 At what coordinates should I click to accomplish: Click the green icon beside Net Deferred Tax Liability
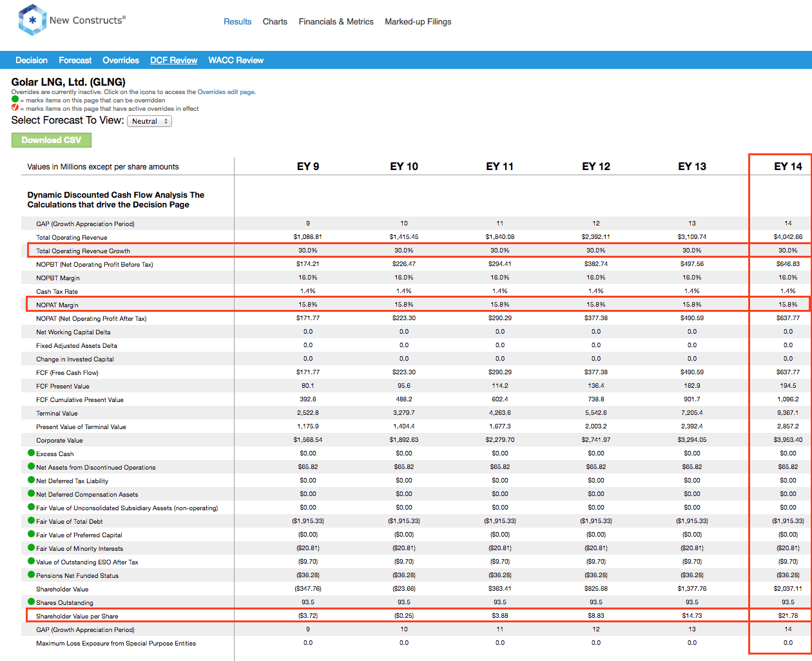click(x=32, y=480)
